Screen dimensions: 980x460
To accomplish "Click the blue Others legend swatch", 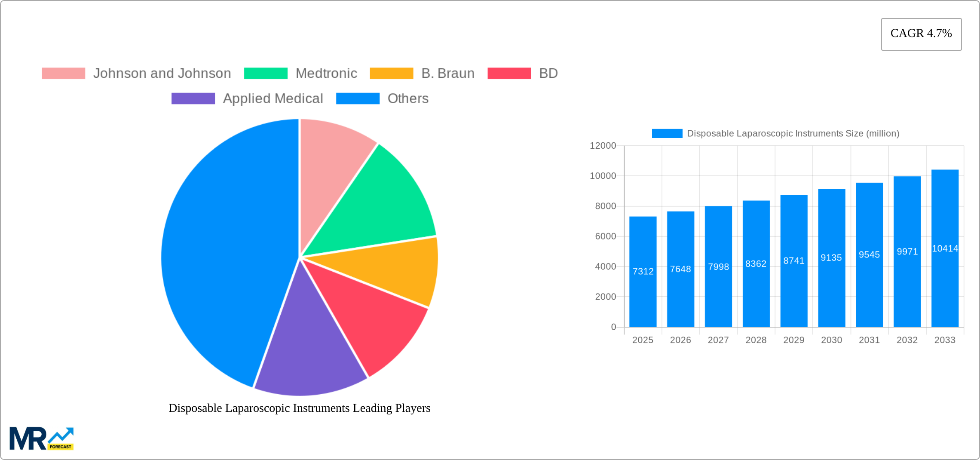I will click(x=358, y=98).
